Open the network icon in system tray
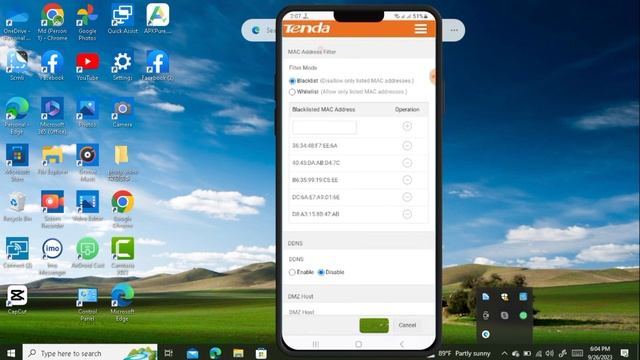Screen dimensions: 640x360 tap(539, 353)
